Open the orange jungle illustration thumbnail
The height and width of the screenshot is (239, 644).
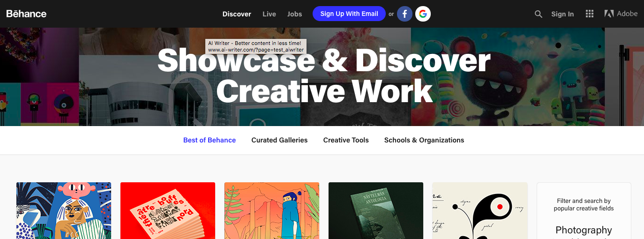pos(272,210)
